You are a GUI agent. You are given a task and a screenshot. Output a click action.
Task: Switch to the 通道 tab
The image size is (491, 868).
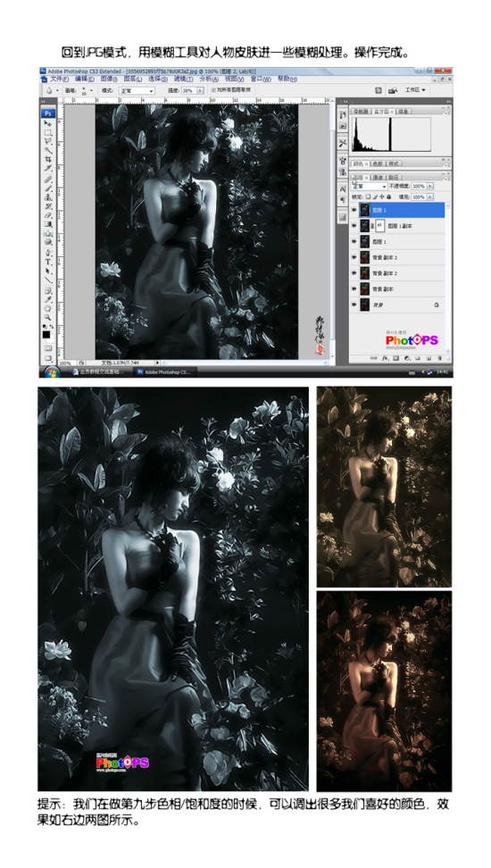pyautogui.click(x=379, y=177)
